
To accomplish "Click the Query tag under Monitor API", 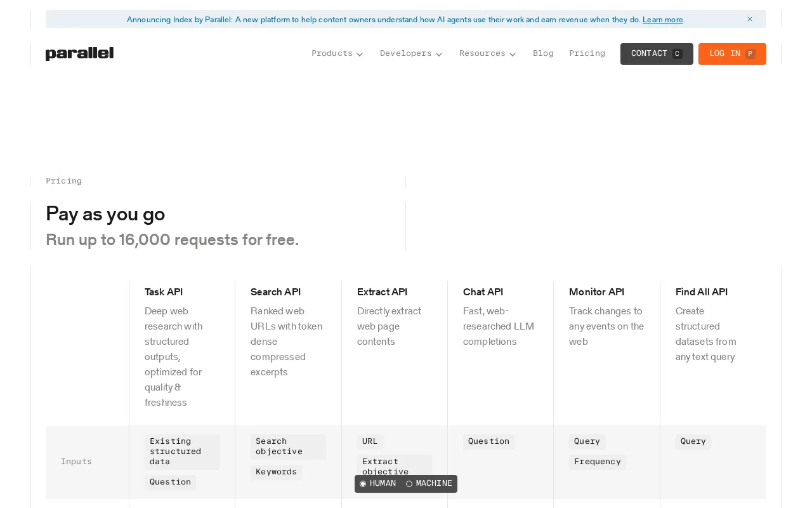I will pyautogui.click(x=587, y=441).
